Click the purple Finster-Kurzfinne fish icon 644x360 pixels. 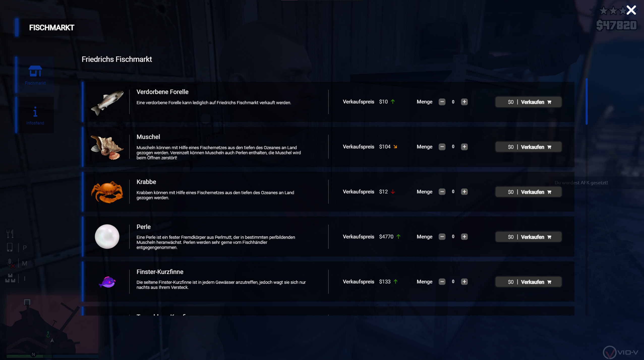pos(107,282)
